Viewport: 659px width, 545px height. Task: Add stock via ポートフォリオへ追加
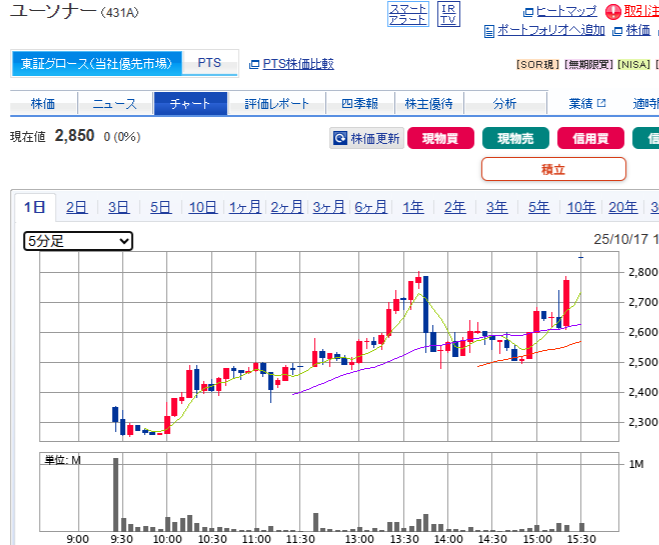(544, 30)
